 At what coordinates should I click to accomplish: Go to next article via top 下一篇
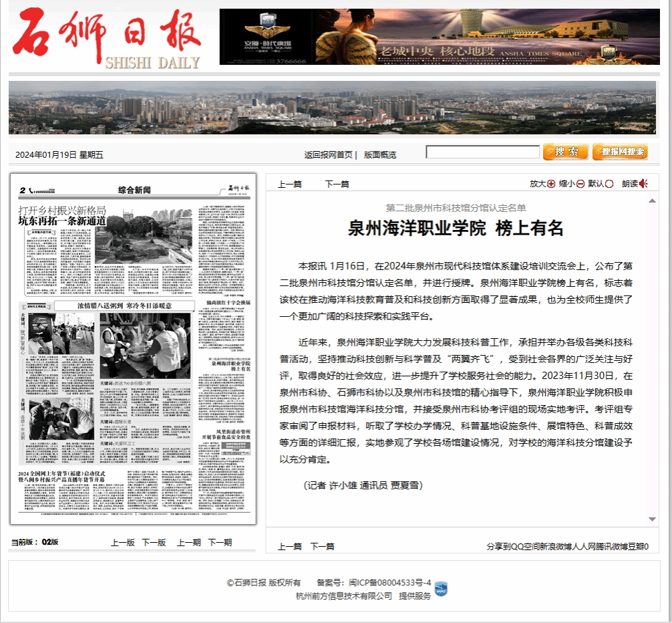pyautogui.click(x=337, y=184)
